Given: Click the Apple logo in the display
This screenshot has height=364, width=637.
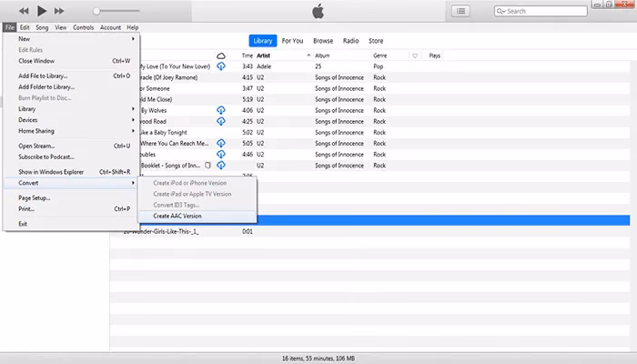Looking at the screenshot, I should point(318,11).
